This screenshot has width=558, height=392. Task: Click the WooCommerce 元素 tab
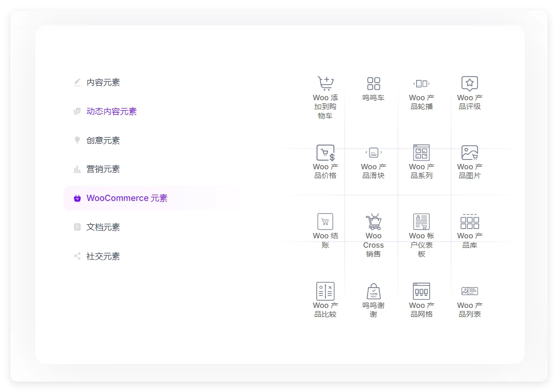(x=127, y=198)
